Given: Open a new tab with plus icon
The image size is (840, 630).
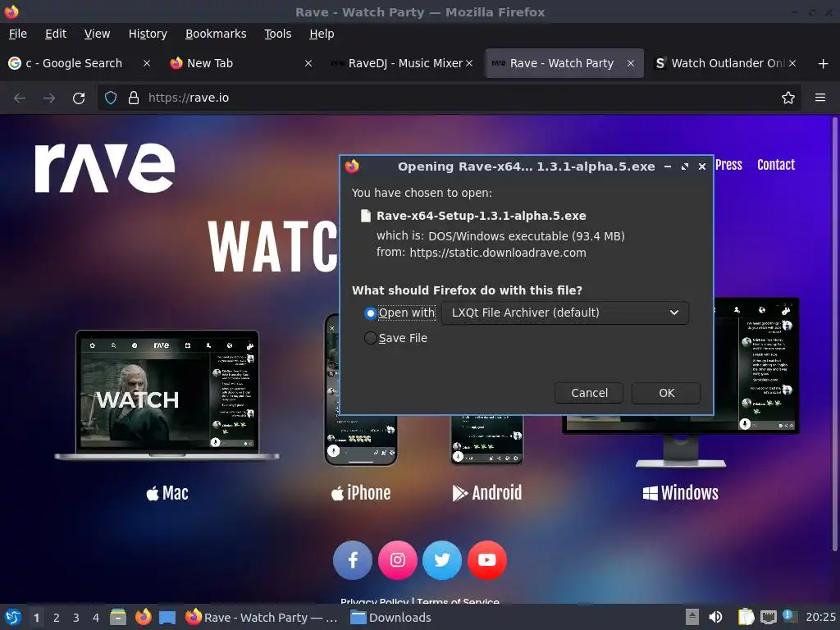Looking at the screenshot, I should [x=824, y=64].
